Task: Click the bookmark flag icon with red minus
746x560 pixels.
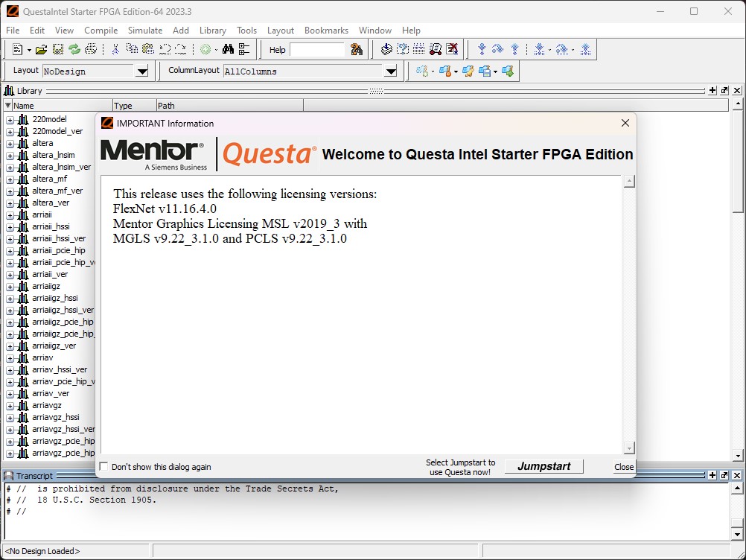Action: point(445,71)
